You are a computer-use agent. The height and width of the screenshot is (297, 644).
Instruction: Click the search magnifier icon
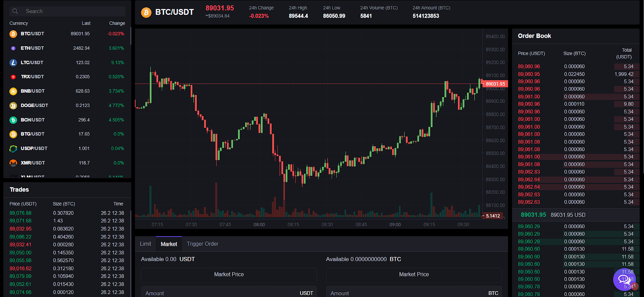[15, 11]
